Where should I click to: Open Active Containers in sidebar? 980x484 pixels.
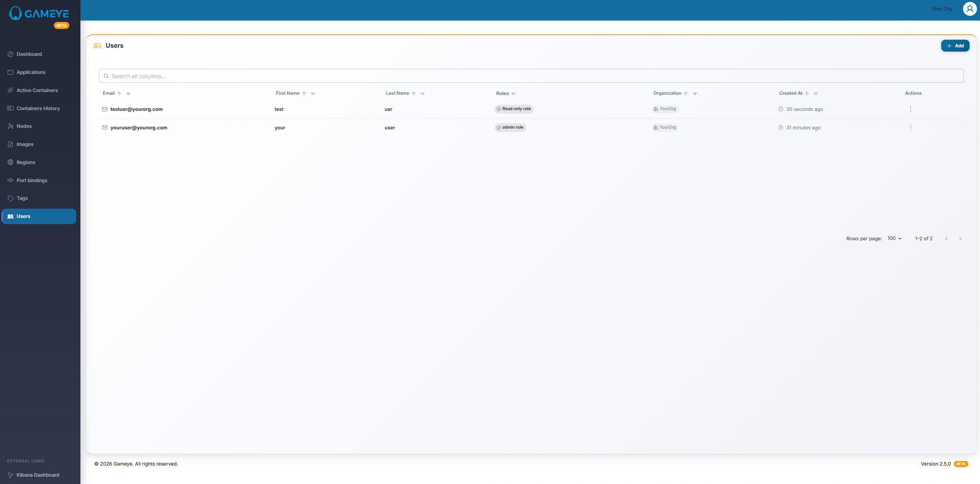(37, 90)
